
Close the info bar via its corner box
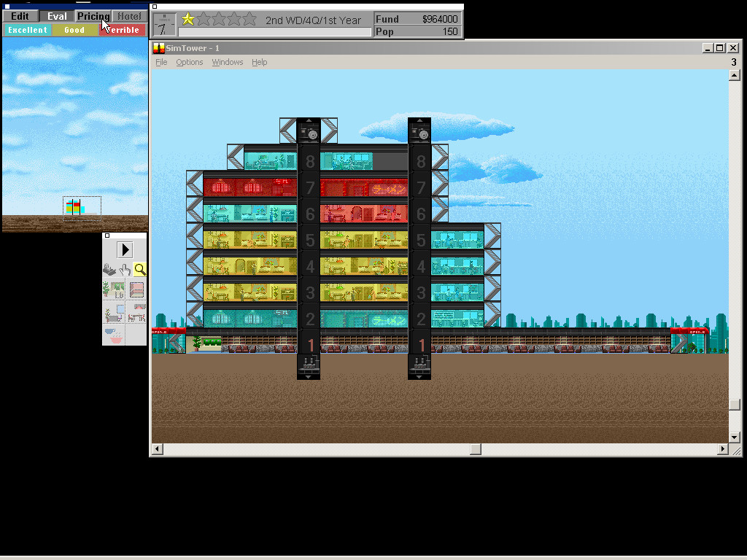point(155,7)
